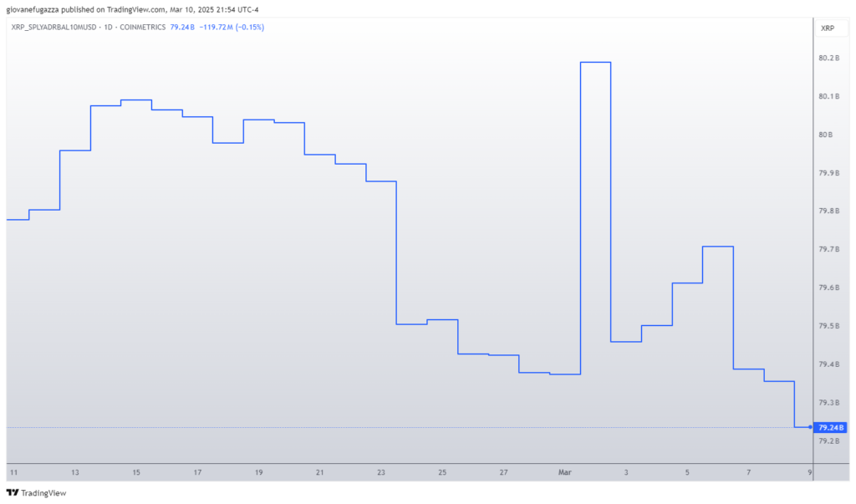Image resolution: width=856 pixels, height=504 pixels.
Task: Click the XRP_SPLYADRBAL10MUSD symbol title
Action: pyautogui.click(x=53, y=27)
